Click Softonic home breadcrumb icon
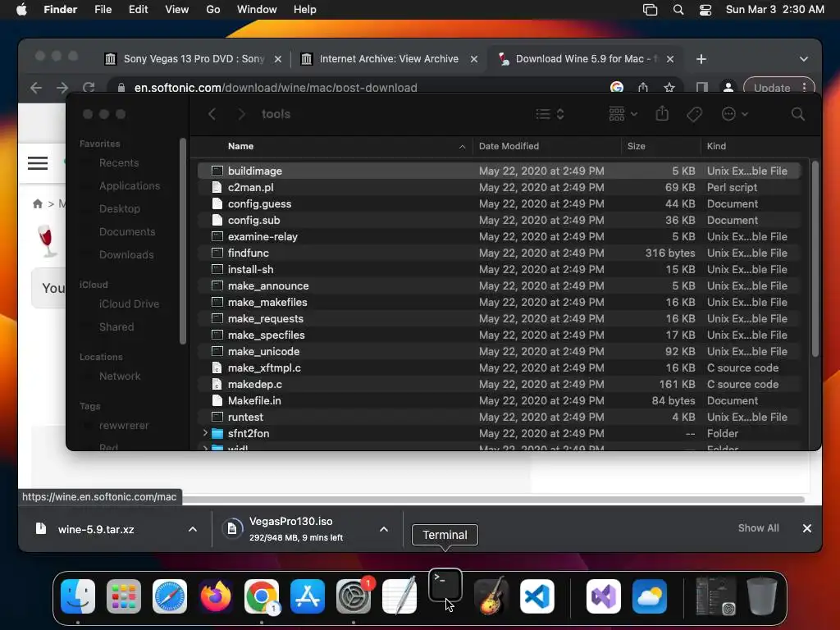 pos(38,203)
